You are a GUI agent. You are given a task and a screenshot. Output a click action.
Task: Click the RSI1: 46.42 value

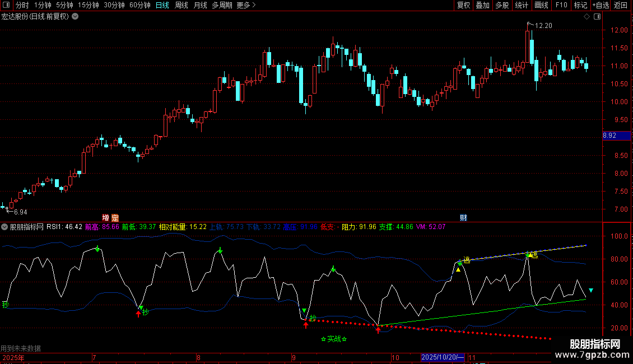64,227
